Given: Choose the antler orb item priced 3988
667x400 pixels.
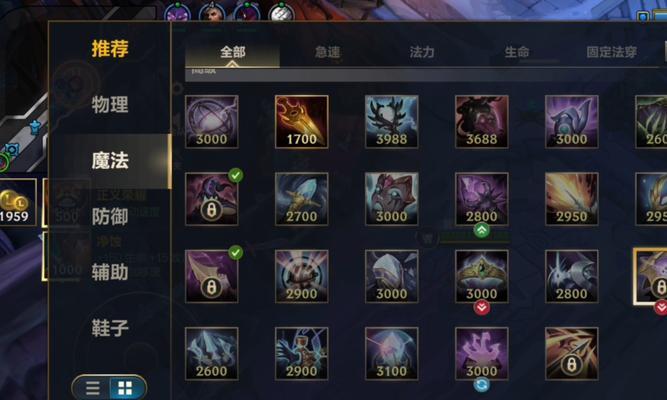Looking at the screenshot, I should (x=392, y=122).
